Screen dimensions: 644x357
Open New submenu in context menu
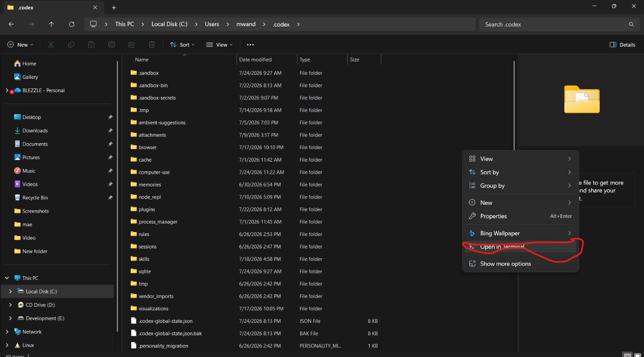point(520,203)
